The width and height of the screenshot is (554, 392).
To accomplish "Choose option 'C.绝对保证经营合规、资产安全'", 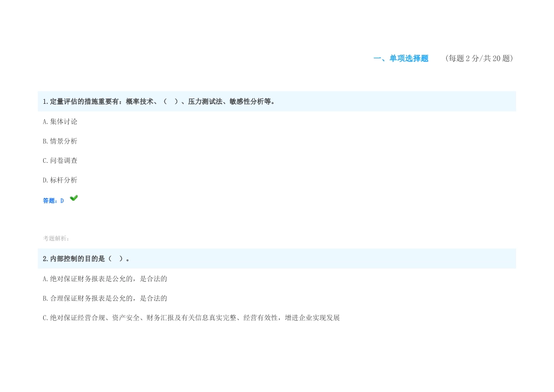I will tap(191, 318).
